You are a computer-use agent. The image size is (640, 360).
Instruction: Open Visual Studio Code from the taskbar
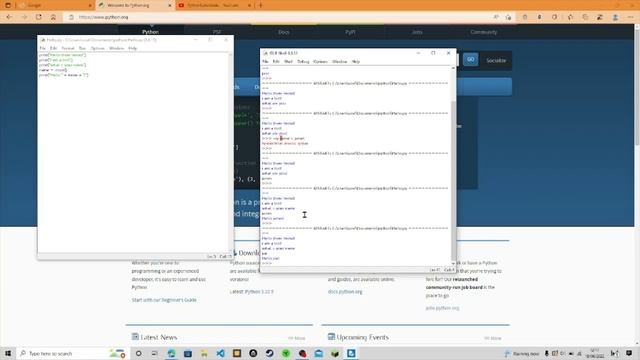point(220,353)
